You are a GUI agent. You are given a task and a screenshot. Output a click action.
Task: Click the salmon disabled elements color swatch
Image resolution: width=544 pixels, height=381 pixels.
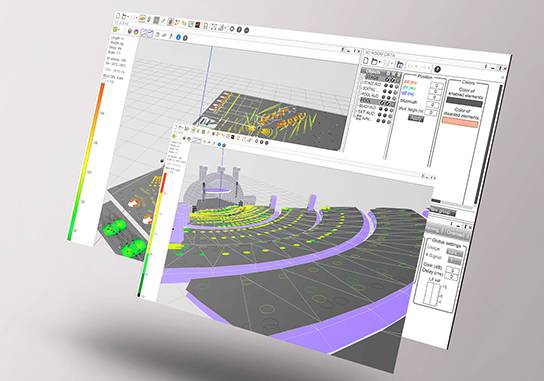click(460, 122)
